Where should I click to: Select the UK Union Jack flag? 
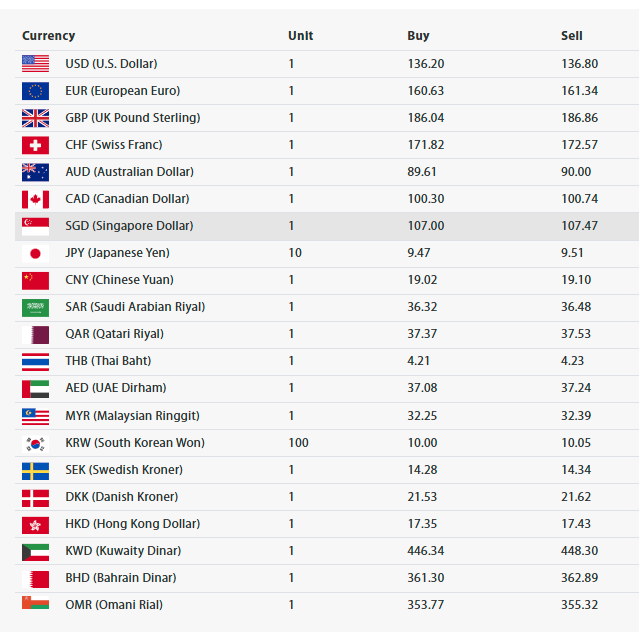pos(35,118)
